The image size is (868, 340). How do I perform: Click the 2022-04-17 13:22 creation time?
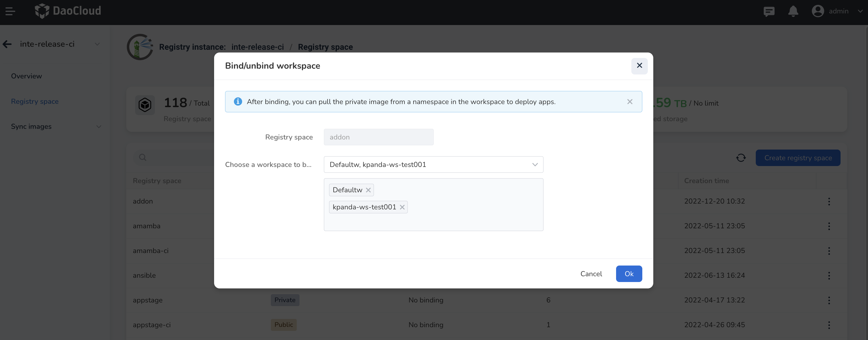[714, 300]
